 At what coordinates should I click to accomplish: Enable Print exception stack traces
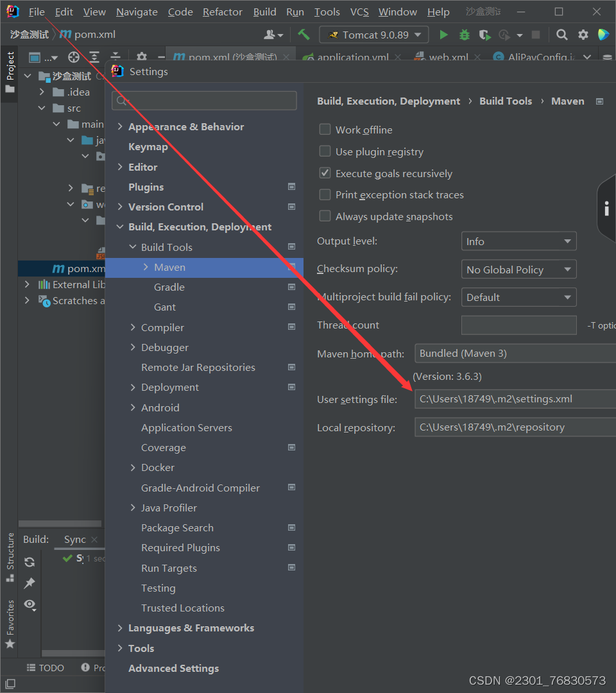click(x=325, y=194)
